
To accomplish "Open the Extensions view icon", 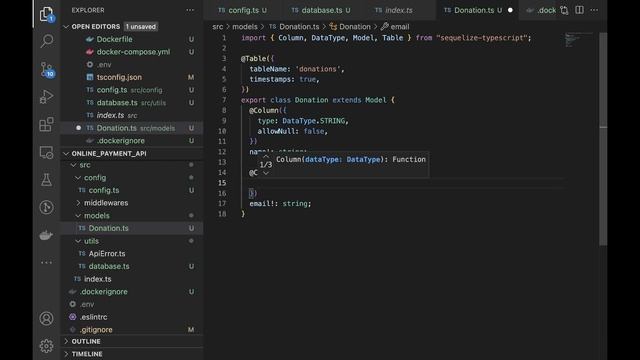I will pos(47,124).
